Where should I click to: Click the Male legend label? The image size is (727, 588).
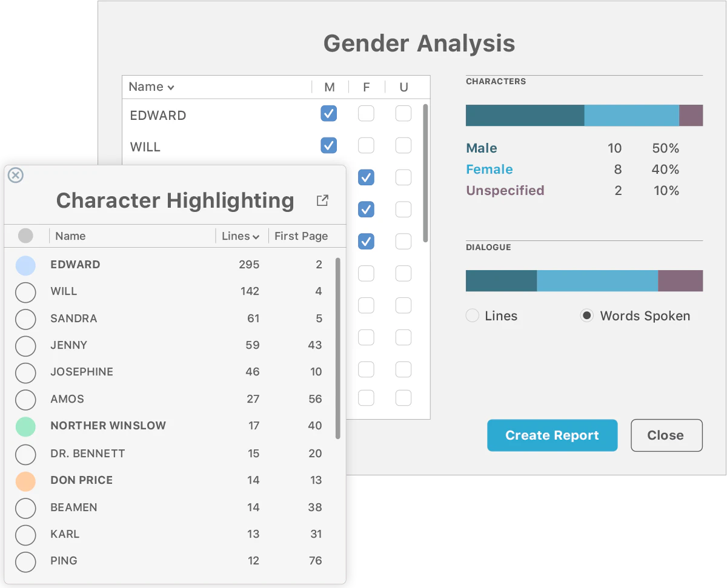[x=482, y=148]
